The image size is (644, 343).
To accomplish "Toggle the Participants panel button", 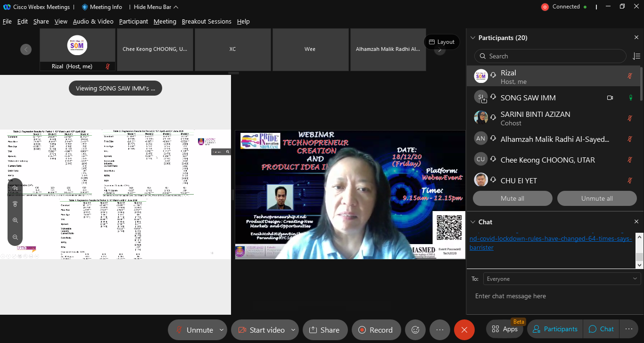I will coord(554,329).
